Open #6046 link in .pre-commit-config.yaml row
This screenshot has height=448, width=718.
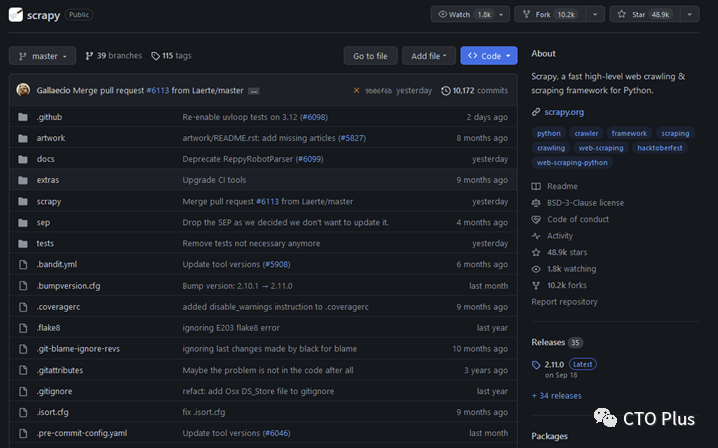coord(277,433)
